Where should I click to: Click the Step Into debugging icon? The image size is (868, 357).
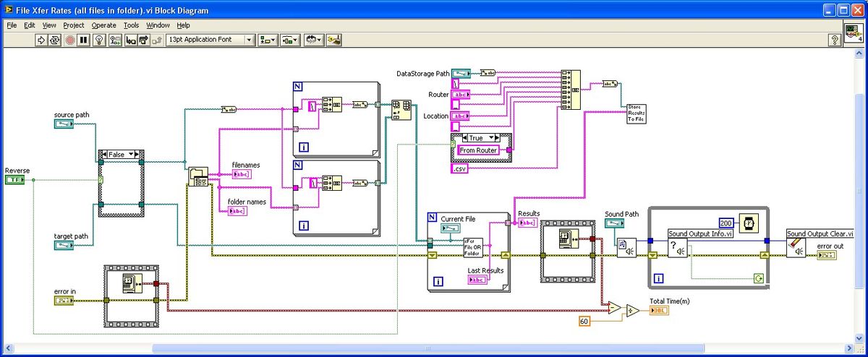click(x=131, y=40)
